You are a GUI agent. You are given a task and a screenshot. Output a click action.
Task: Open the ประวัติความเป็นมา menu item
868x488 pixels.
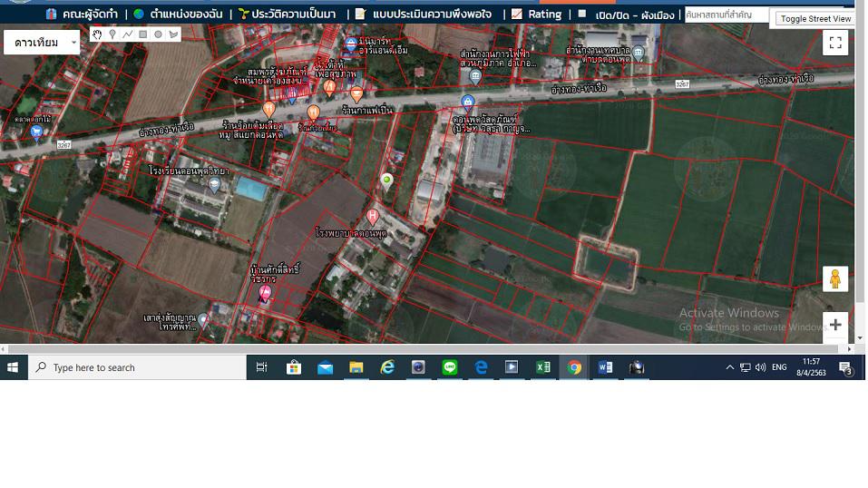pyautogui.click(x=288, y=14)
